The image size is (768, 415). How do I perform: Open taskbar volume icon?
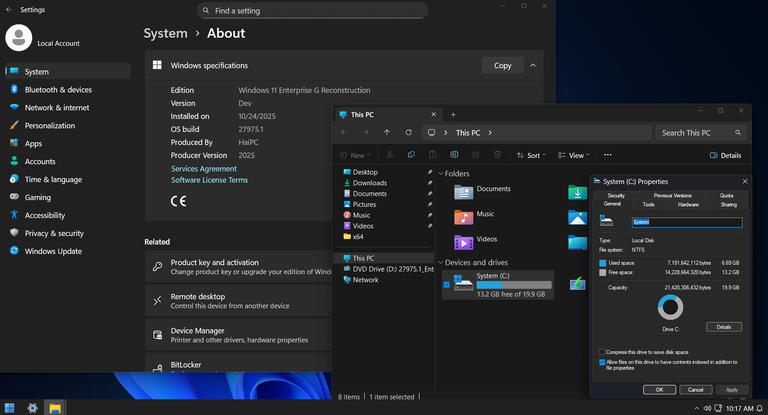(x=707, y=408)
